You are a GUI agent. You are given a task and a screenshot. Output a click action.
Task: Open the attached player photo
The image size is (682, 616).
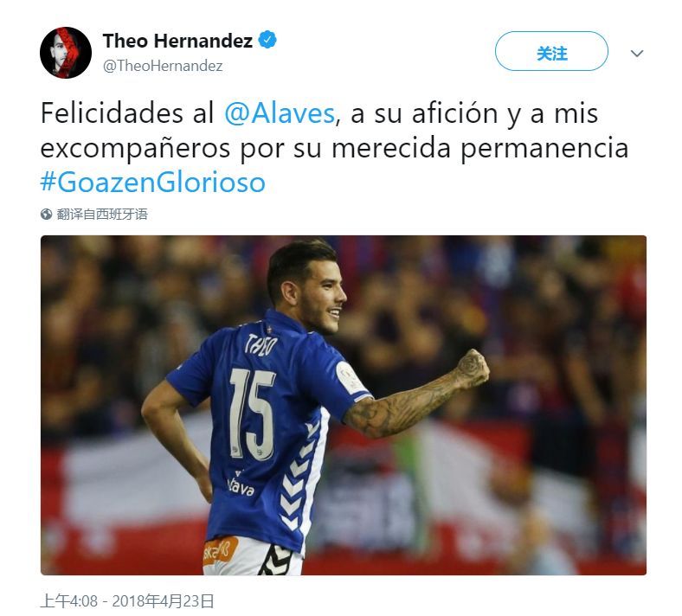344,405
